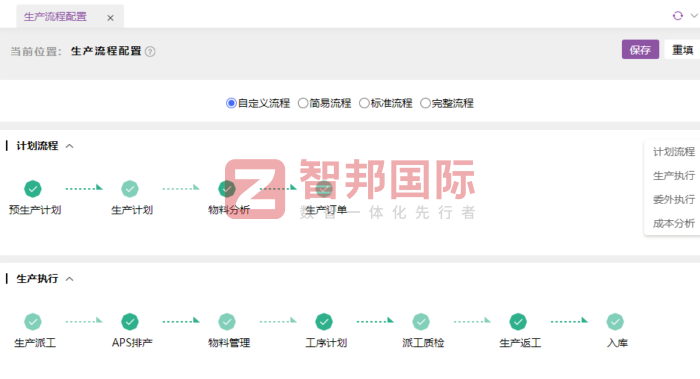Close the 生产流程配置 tab
The height and width of the screenshot is (379, 700).
click(110, 18)
